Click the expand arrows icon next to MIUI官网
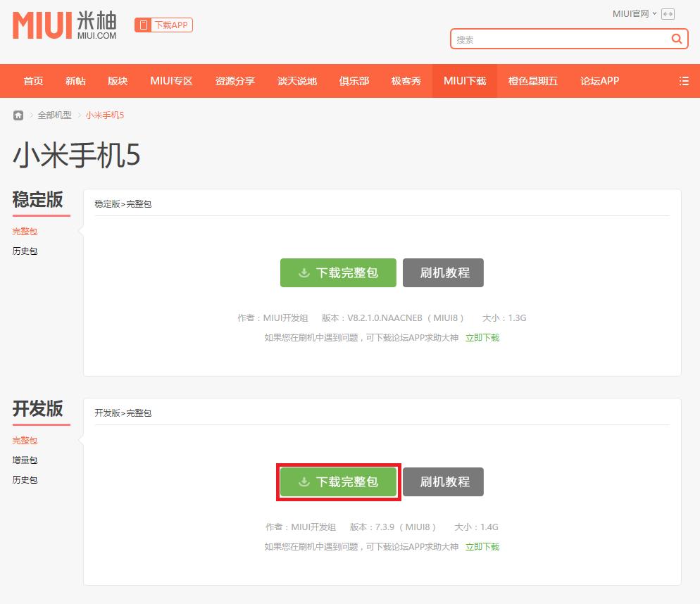 (668, 13)
